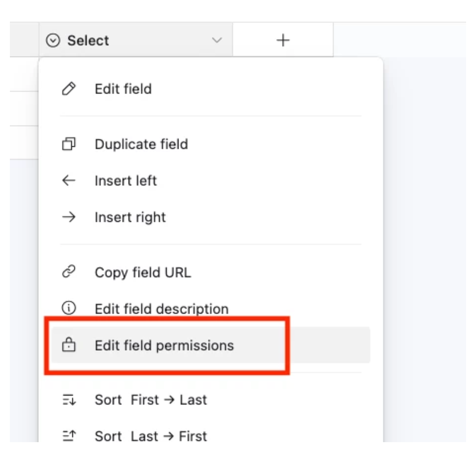This screenshot has height=452, width=476.
Task: Select the pencil icon beside Edit field
Action: coord(68,88)
